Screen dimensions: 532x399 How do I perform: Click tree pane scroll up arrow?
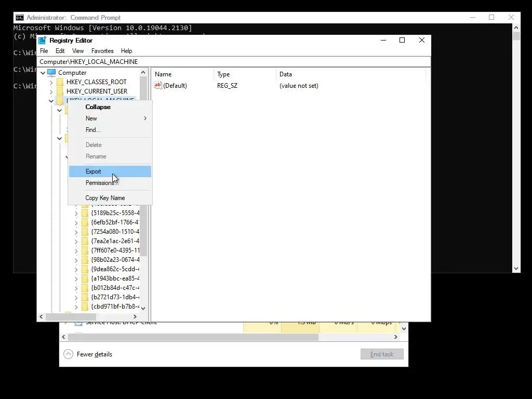coord(143,72)
